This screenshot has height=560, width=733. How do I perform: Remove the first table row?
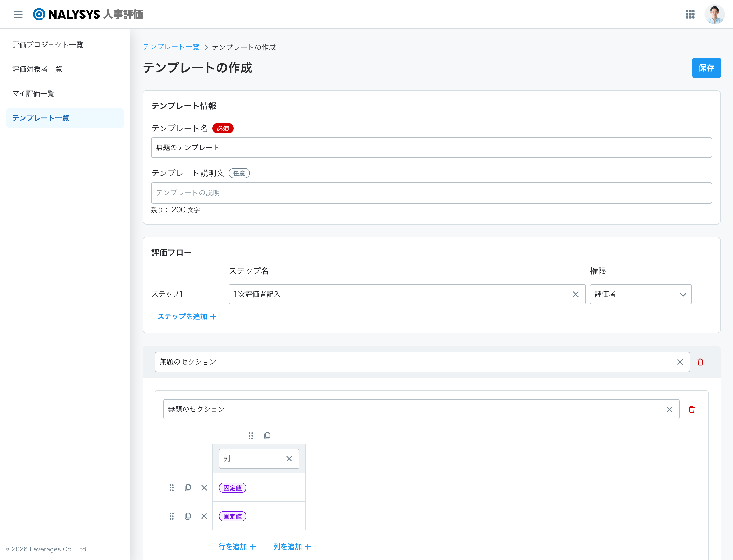204,488
